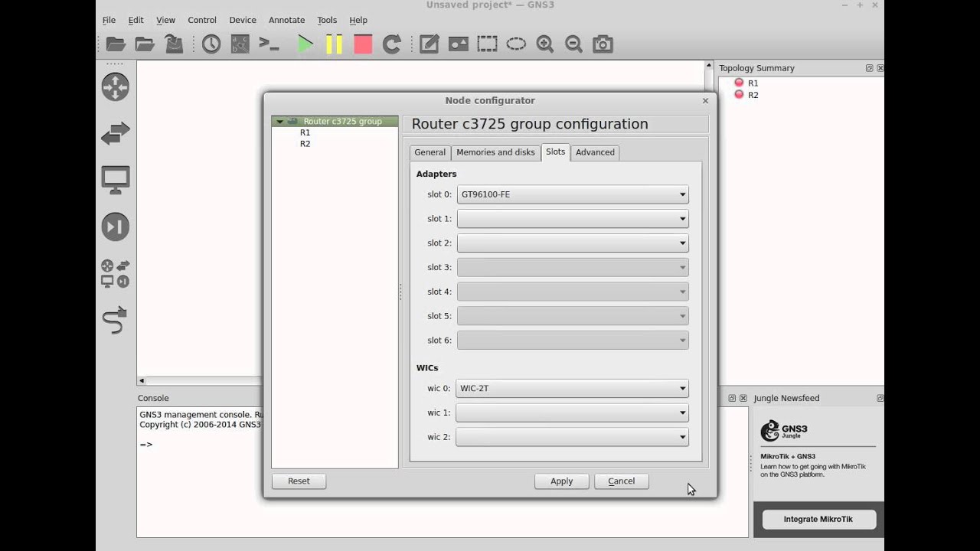
Task: Open slot 1 adapter dropdown
Action: pos(573,219)
